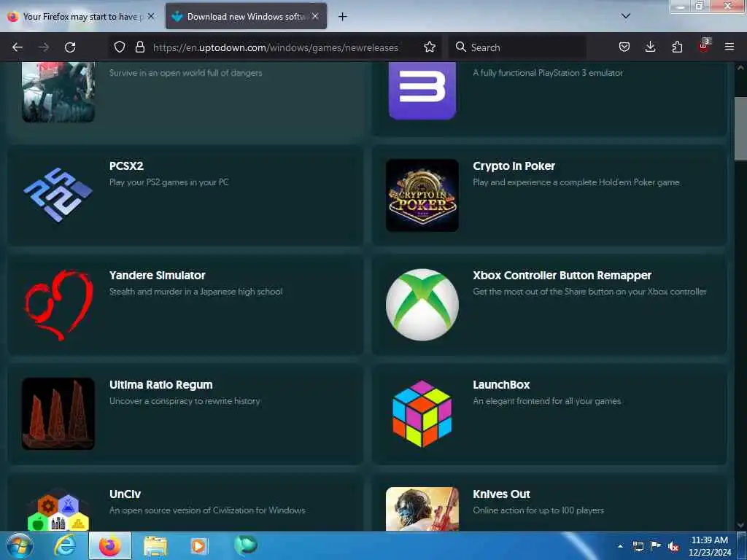747x560 pixels.
Task: Click 'A fully functional PlayStation 3 emulator'
Action: tap(547, 73)
